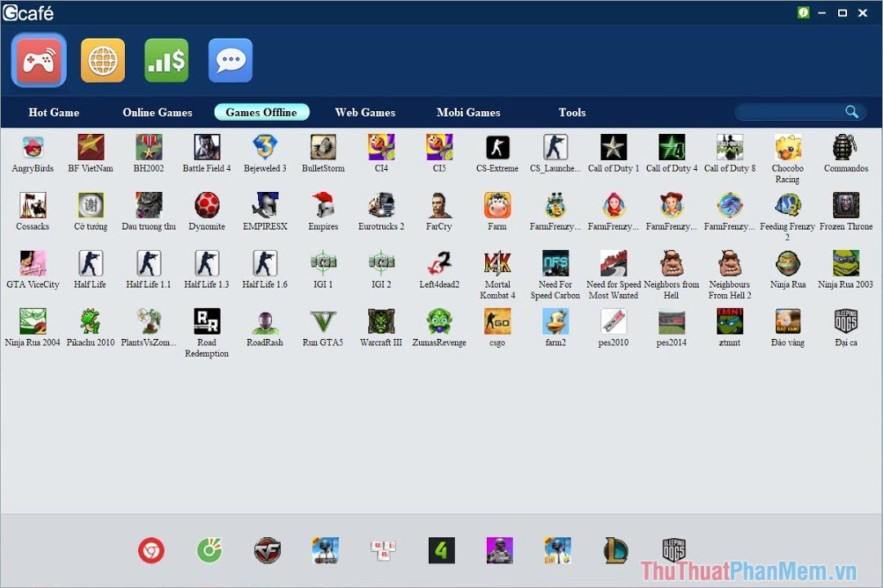Open the game controller launcher icon
The height and width of the screenshot is (588, 883).
pyautogui.click(x=38, y=60)
